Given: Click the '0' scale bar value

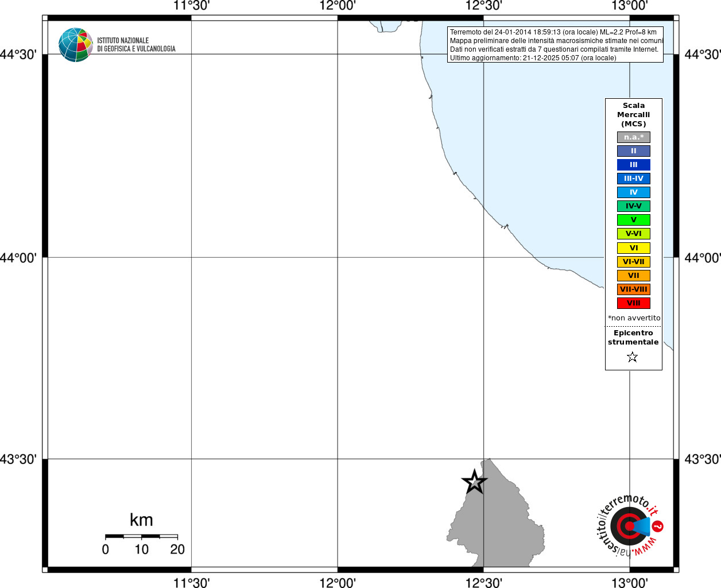Looking at the screenshot, I should [106, 550].
